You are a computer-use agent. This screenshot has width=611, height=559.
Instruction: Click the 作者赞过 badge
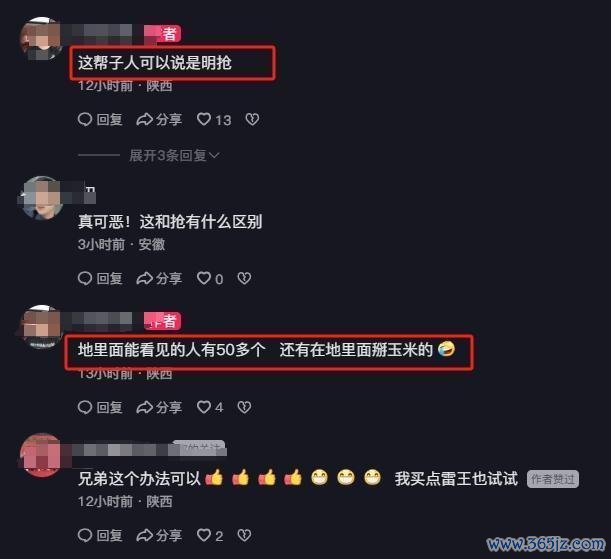coord(553,479)
